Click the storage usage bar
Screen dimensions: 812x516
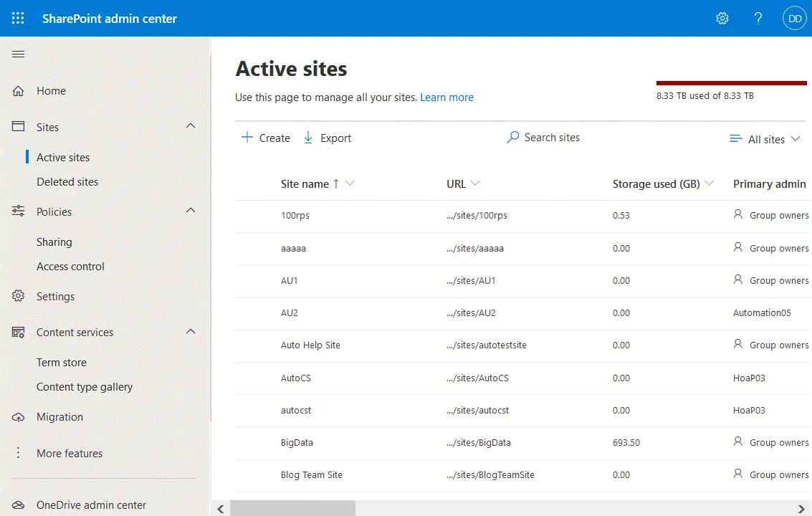(x=731, y=81)
